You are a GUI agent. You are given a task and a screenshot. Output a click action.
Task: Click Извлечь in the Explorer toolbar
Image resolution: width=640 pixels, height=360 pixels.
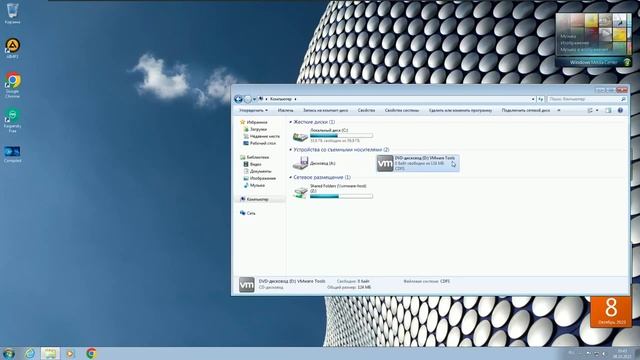(285, 110)
